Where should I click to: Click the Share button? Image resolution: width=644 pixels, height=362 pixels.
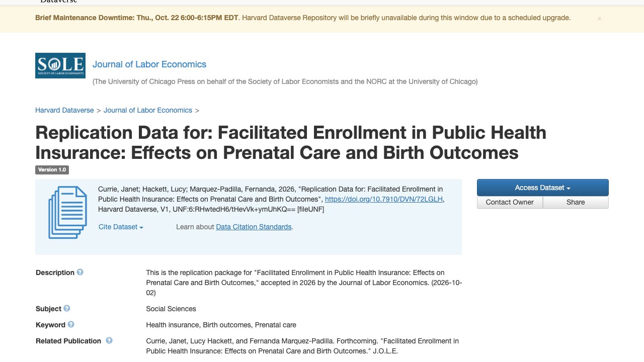[x=576, y=202]
